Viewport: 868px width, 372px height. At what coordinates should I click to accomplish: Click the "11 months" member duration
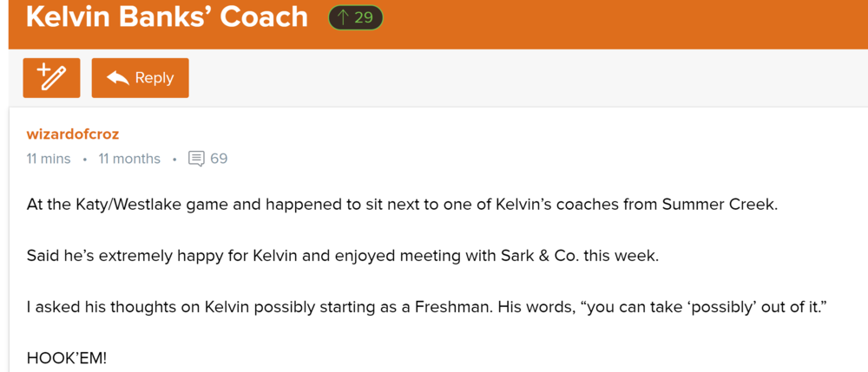129,159
